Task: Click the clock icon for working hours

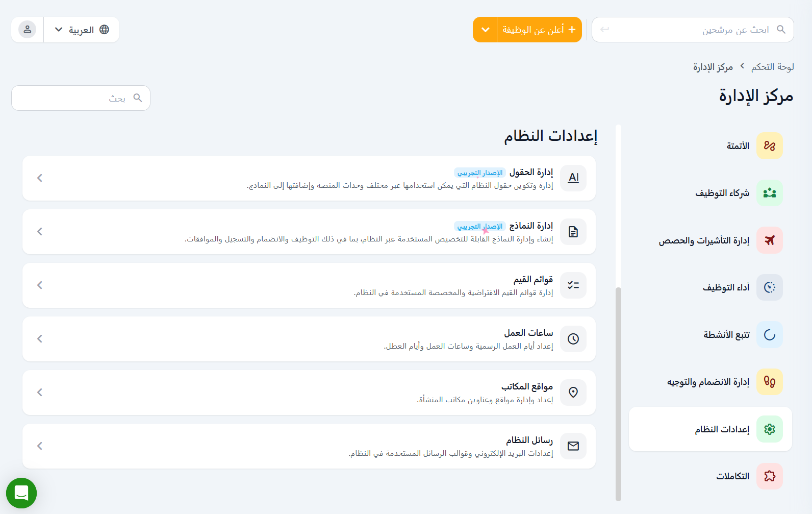Action: [x=573, y=339]
